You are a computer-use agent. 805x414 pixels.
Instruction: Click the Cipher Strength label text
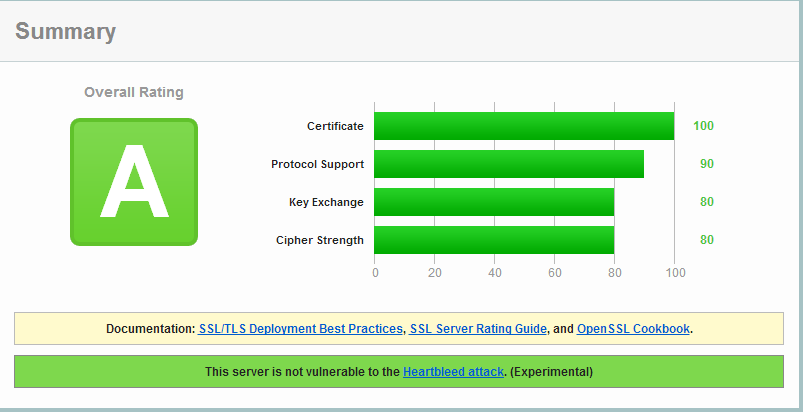coord(320,240)
